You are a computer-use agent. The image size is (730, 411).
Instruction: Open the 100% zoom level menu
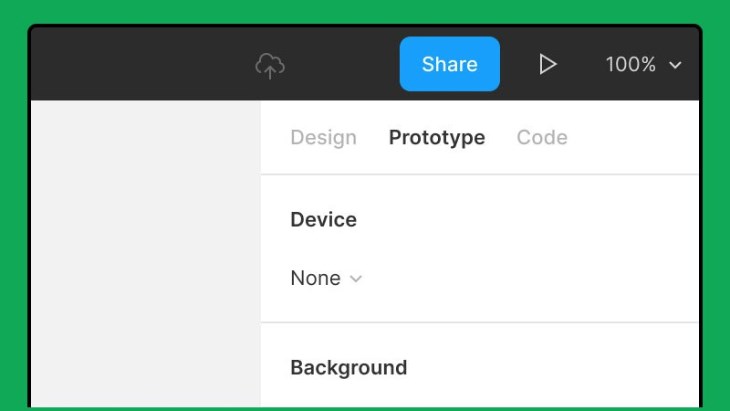click(643, 64)
